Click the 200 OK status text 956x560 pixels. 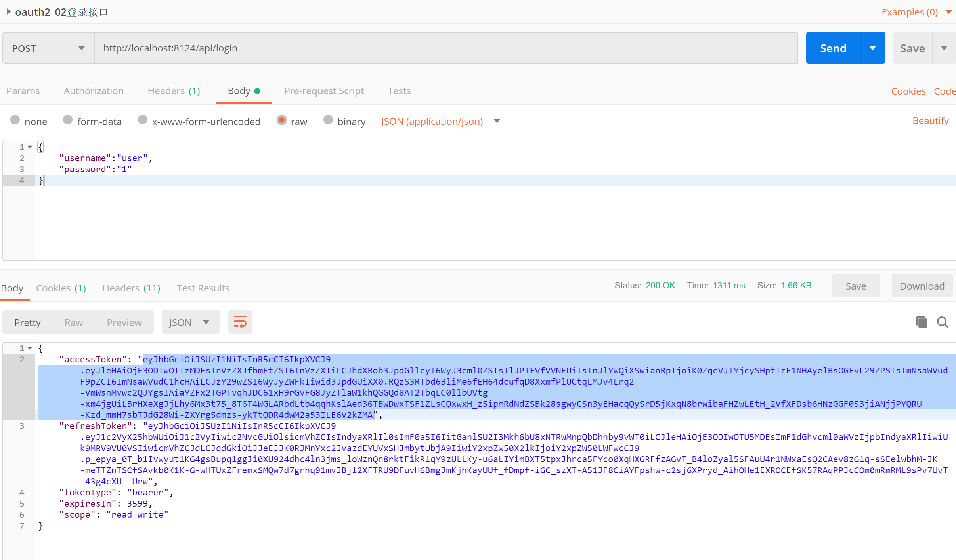(x=660, y=285)
